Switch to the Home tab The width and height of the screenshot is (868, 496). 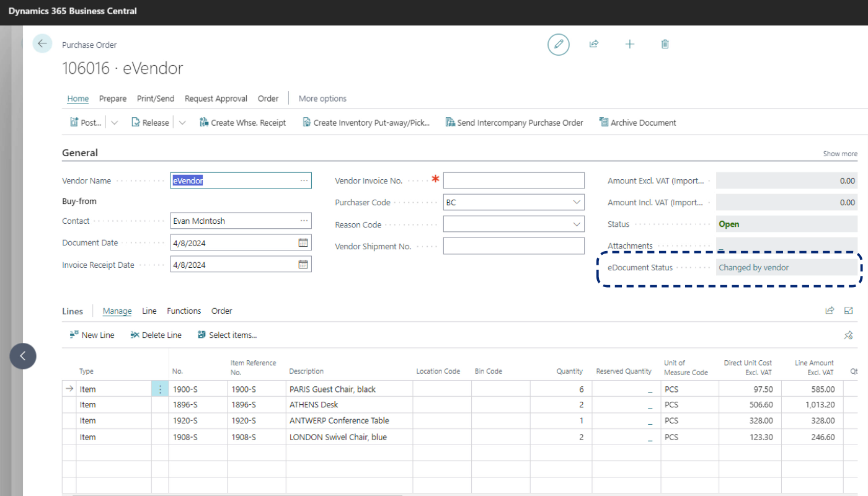tap(78, 99)
